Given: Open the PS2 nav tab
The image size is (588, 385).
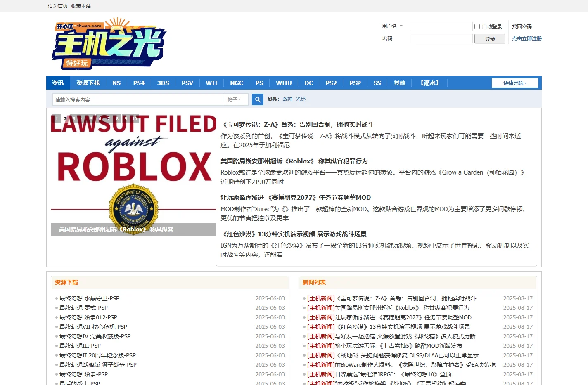Looking at the screenshot, I should [331, 83].
